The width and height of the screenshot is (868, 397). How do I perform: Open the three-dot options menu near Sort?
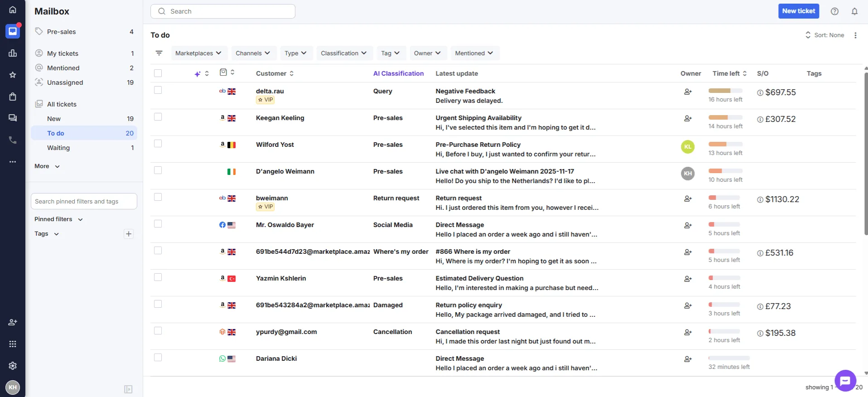point(855,35)
